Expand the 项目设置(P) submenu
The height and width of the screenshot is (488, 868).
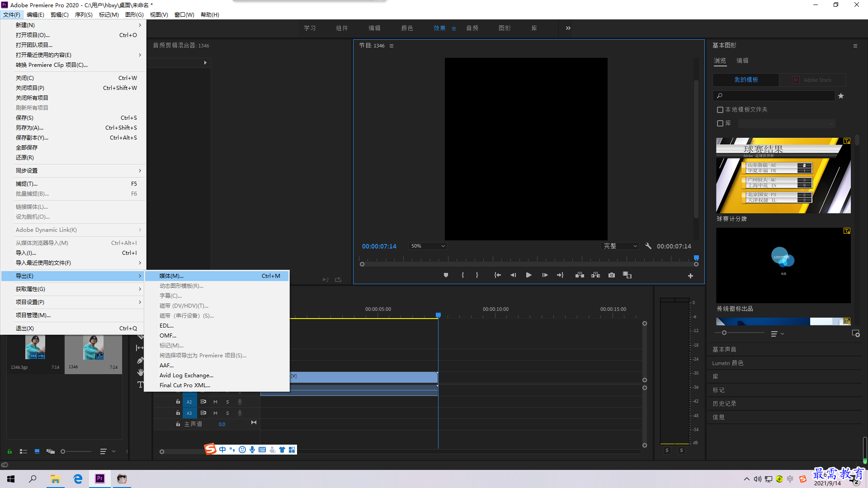coord(73,302)
